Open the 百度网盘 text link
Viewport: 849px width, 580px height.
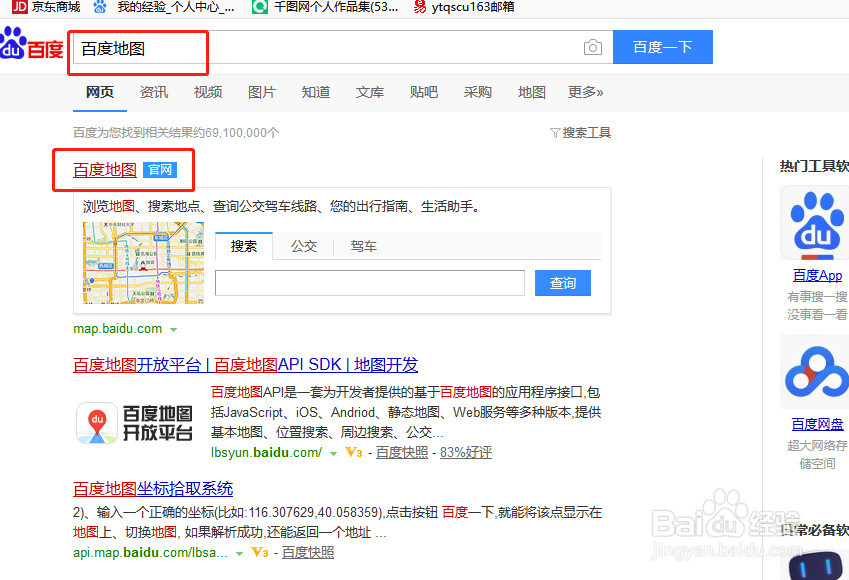pyautogui.click(x=818, y=424)
